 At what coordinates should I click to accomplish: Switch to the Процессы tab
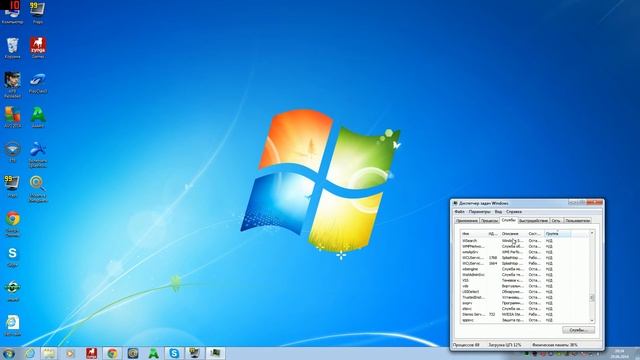coord(489,221)
